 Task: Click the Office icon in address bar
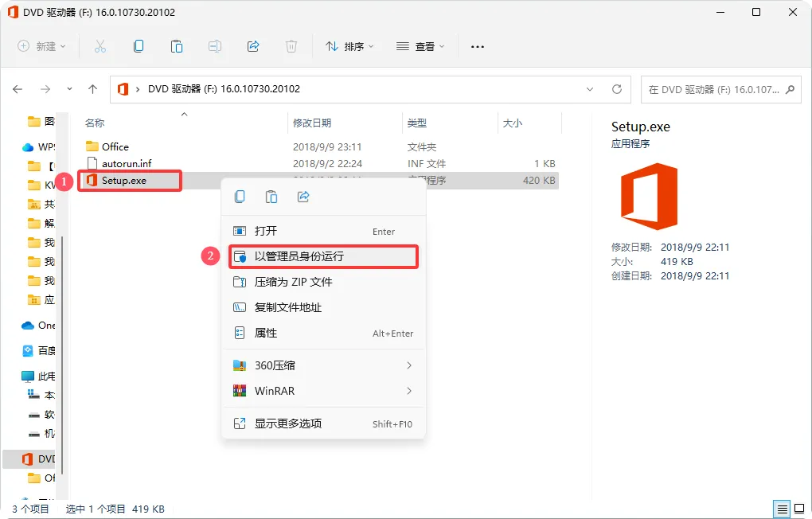coord(123,89)
